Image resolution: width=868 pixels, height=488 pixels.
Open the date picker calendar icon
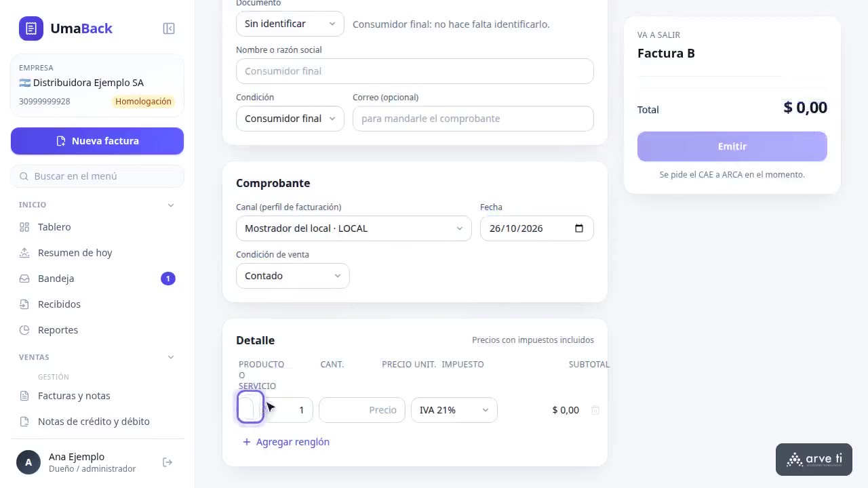(x=579, y=228)
